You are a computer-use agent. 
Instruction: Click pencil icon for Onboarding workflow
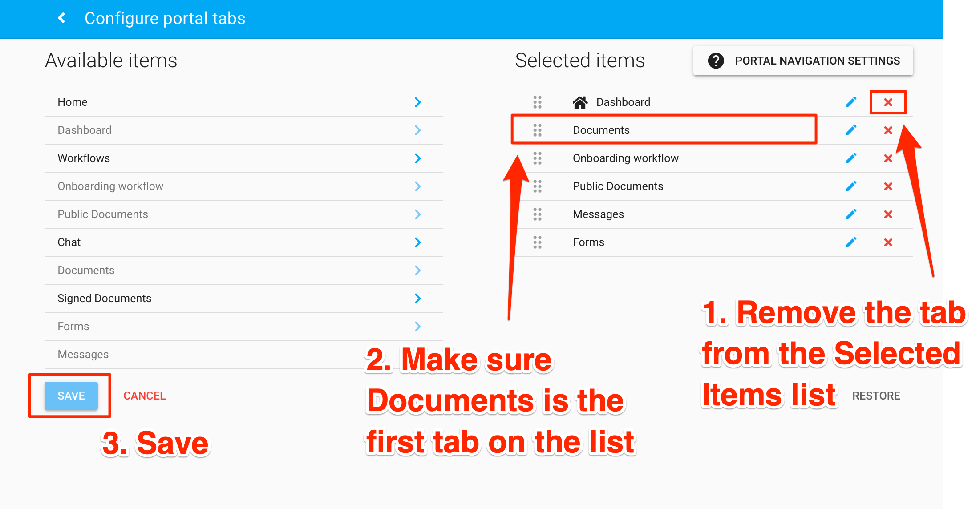click(x=851, y=158)
